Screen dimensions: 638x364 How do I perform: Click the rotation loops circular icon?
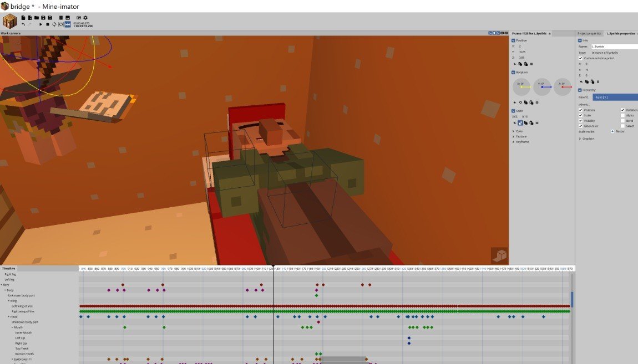point(520,102)
